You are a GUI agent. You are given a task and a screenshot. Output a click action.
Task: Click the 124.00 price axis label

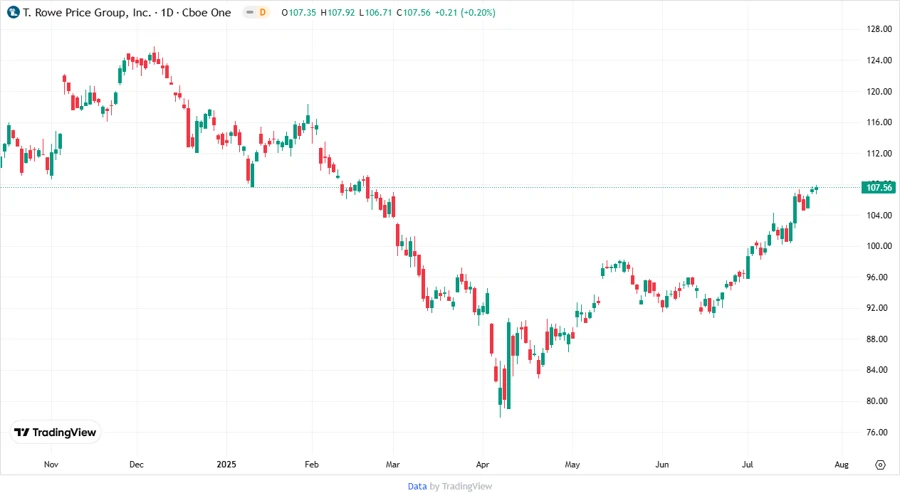click(879, 60)
